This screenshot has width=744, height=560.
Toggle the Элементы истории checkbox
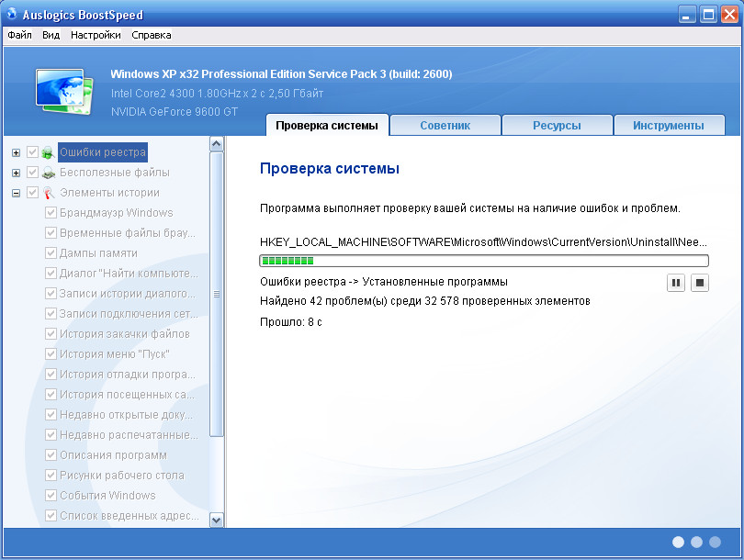pos(32,193)
